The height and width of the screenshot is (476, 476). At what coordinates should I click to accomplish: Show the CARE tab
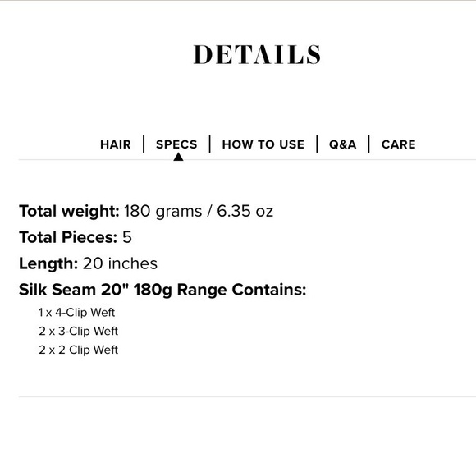pyautogui.click(x=399, y=144)
